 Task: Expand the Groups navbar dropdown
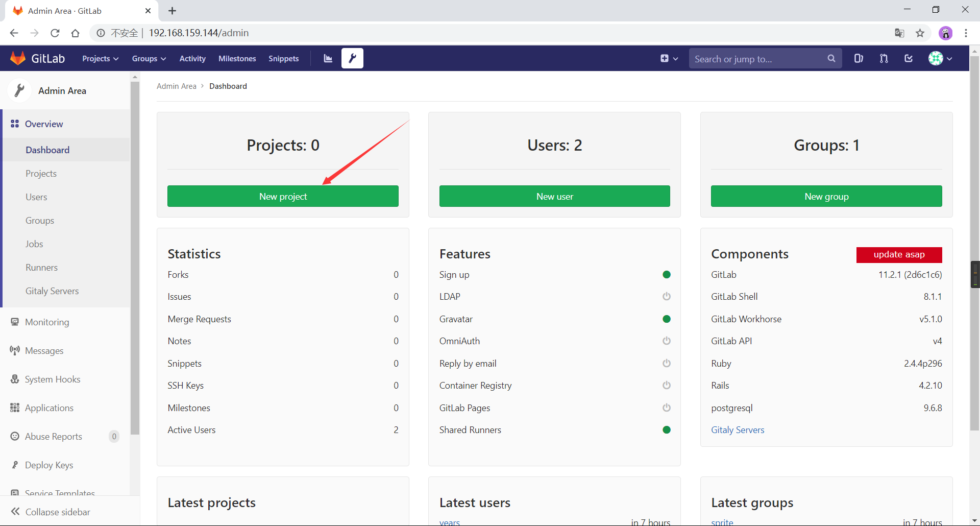tap(149, 59)
